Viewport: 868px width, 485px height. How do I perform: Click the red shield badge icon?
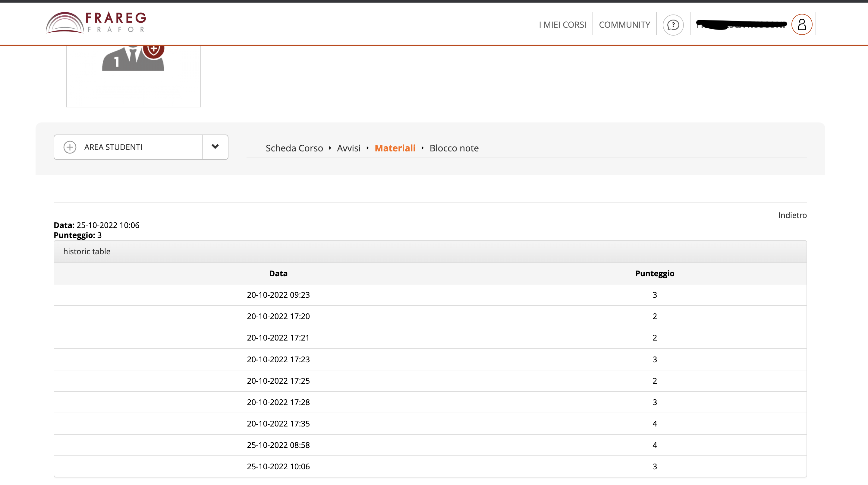(x=154, y=50)
